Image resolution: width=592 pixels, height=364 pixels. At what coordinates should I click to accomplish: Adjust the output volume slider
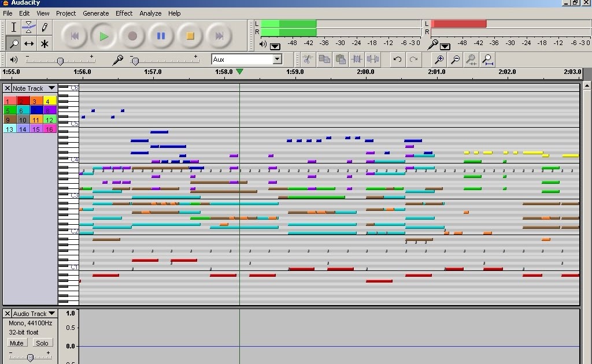pyautogui.click(x=60, y=60)
